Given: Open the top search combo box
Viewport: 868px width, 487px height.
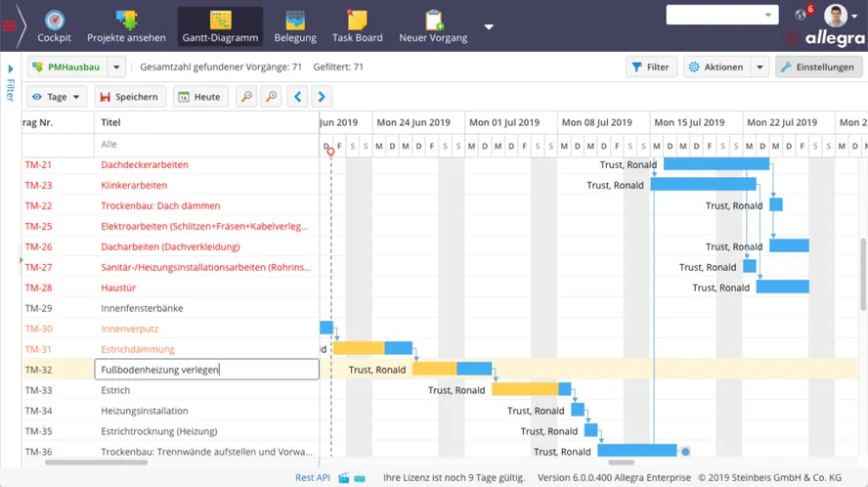Looking at the screenshot, I should point(721,15).
